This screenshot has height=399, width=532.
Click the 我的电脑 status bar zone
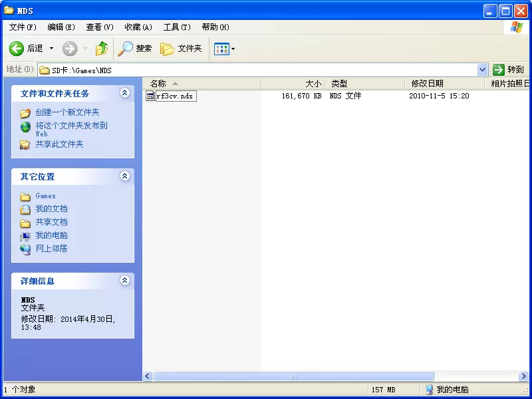pos(447,390)
